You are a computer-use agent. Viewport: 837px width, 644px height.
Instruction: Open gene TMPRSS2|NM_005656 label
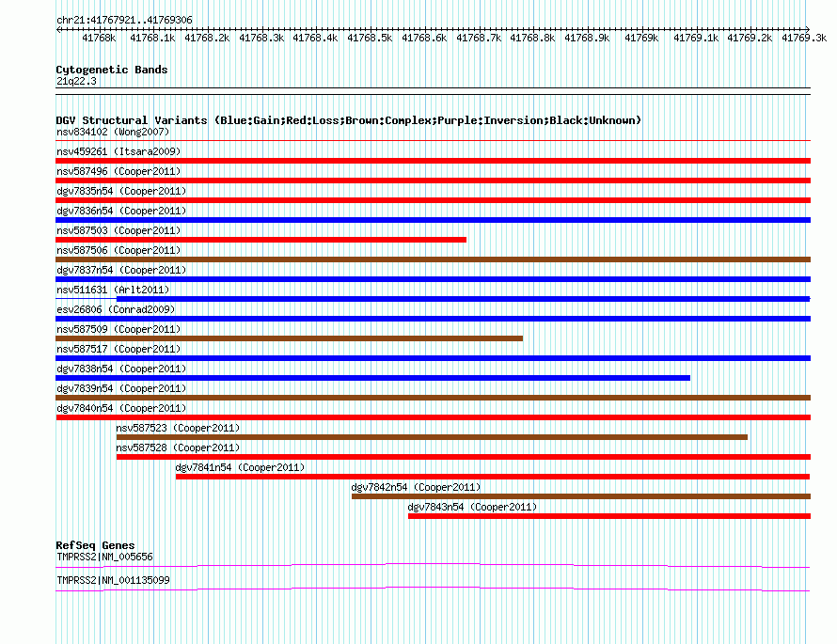(104, 557)
